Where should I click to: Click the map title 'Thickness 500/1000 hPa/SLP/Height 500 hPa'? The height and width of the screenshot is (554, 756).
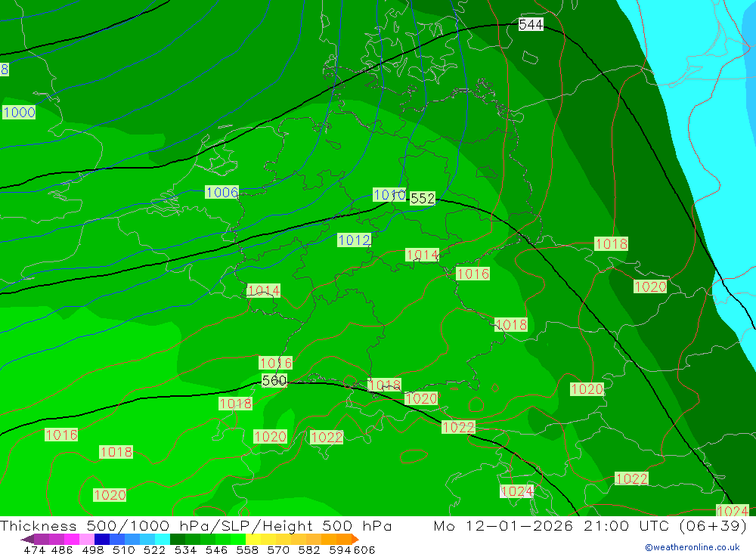[x=196, y=525]
